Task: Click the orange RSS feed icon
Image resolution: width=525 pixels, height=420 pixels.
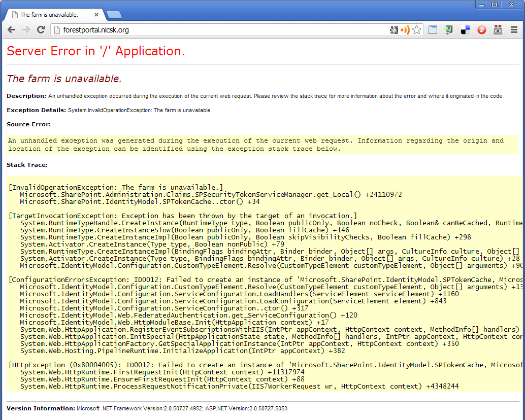Action: point(405,30)
